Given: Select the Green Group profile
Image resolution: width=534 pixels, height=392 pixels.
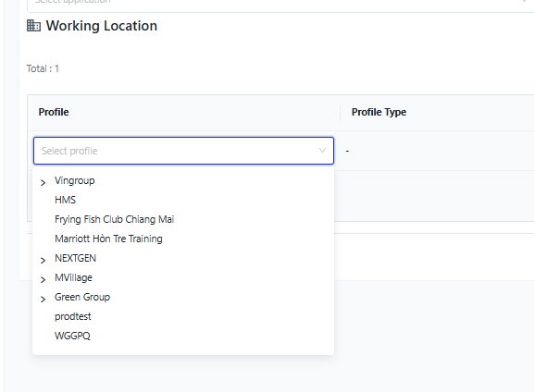Looking at the screenshot, I should coord(82,297).
